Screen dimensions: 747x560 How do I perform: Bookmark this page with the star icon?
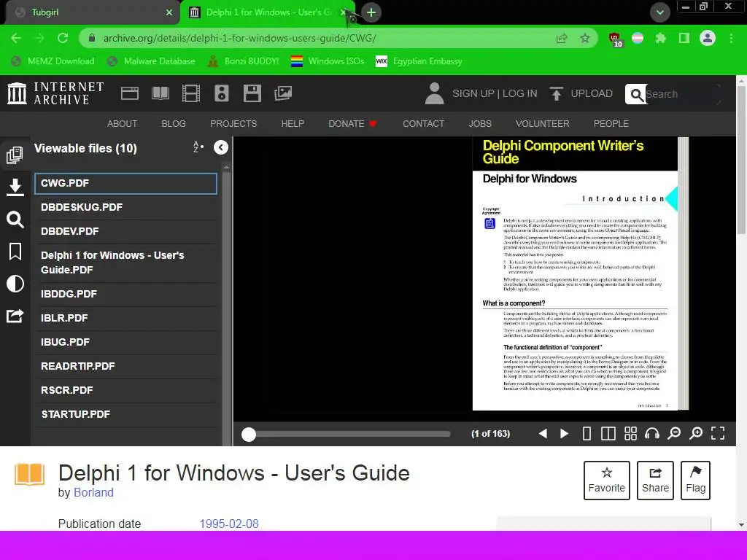click(x=585, y=38)
